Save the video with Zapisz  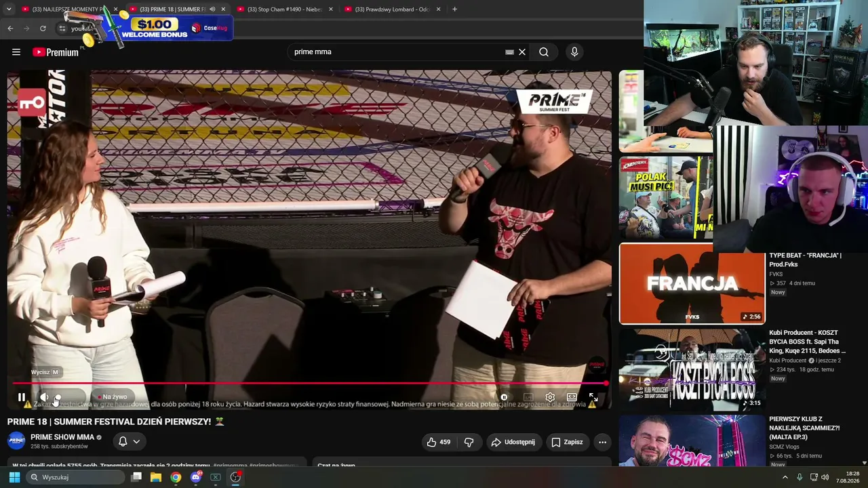567,442
